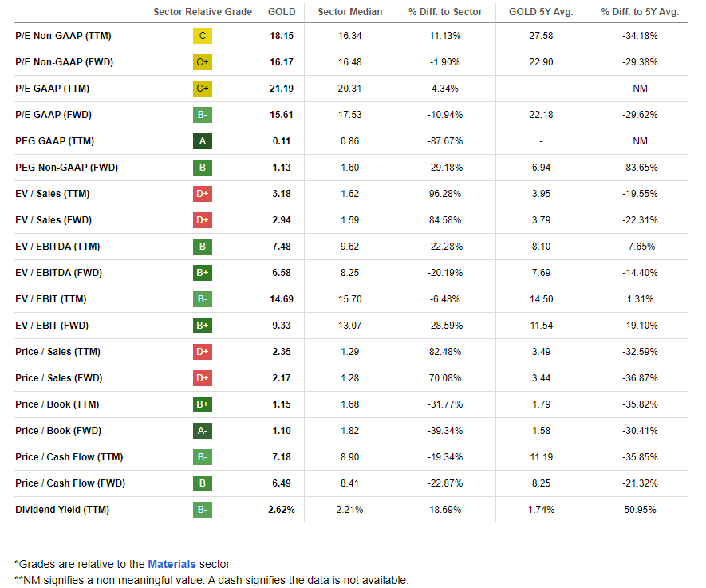
Task: Click the C grade badge for P/E Non-GAAP (TTM)
Action: [x=203, y=36]
